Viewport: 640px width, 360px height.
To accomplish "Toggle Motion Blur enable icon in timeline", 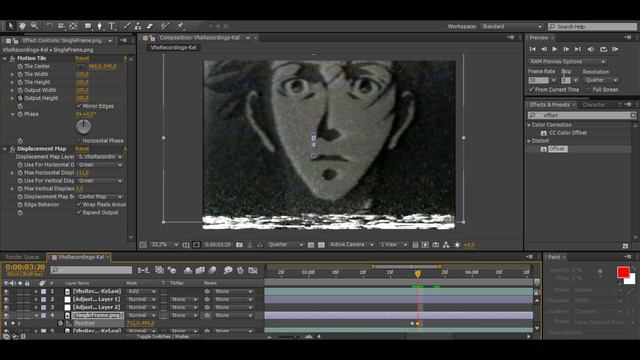I will coord(212,270).
